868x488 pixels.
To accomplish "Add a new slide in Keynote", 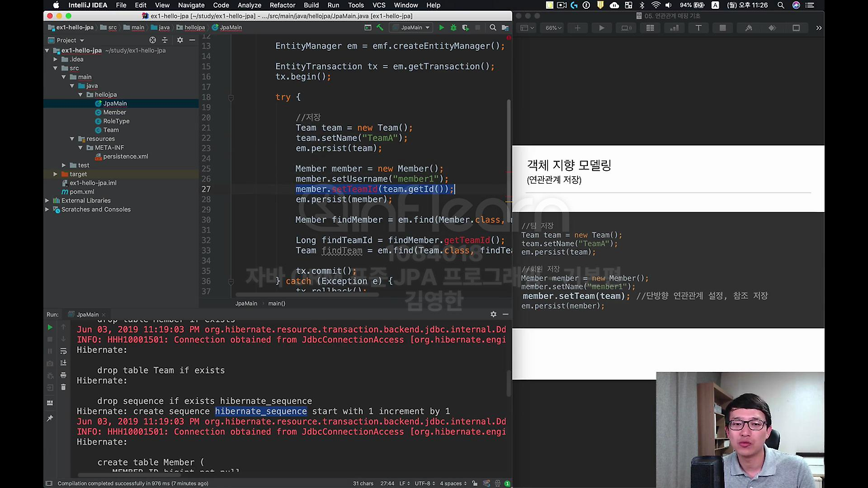I will [x=577, y=28].
